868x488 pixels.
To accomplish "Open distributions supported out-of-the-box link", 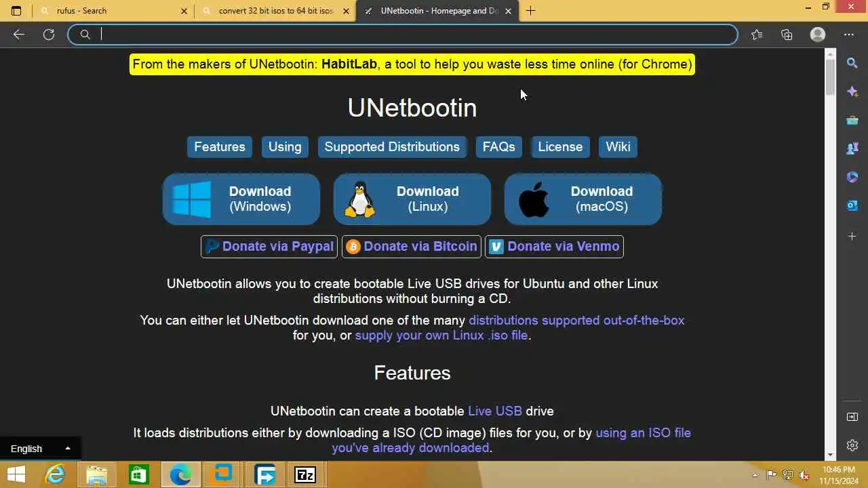I will (x=576, y=321).
